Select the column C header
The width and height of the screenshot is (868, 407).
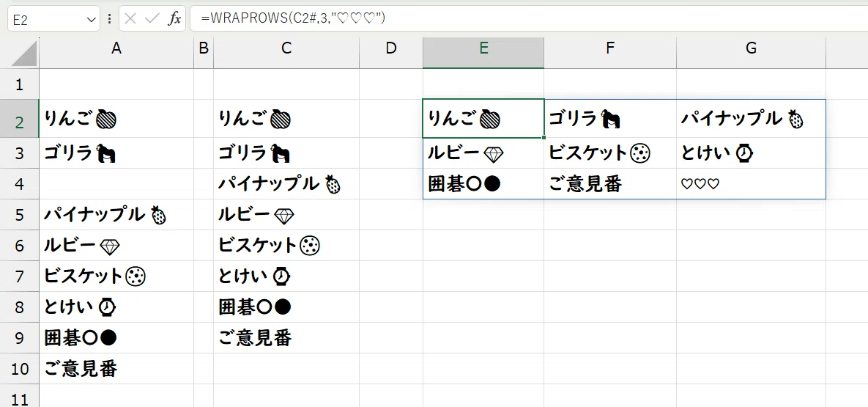click(286, 48)
